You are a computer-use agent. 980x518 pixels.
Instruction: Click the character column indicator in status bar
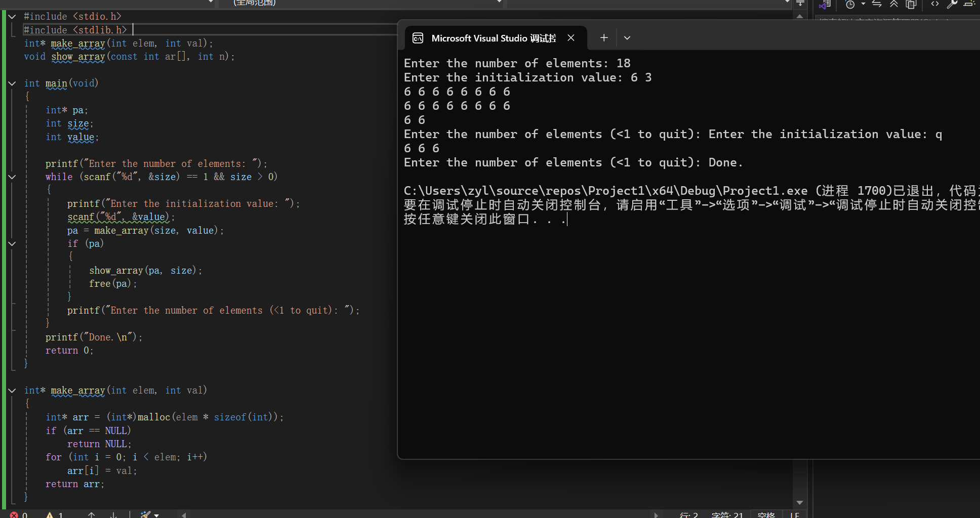(x=727, y=515)
